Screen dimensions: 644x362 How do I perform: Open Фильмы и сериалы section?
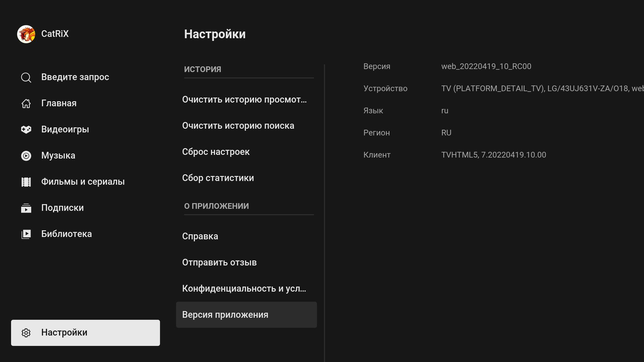(x=83, y=182)
